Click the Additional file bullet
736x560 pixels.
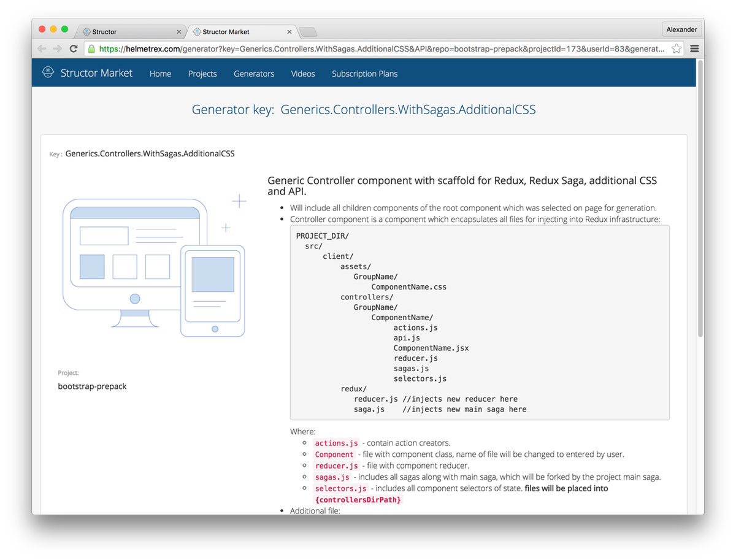(315, 510)
